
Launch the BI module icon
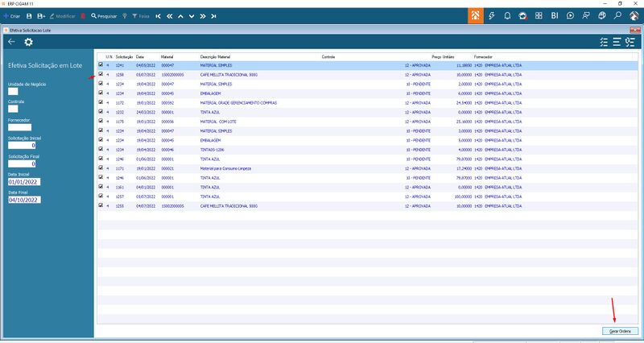(555, 16)
